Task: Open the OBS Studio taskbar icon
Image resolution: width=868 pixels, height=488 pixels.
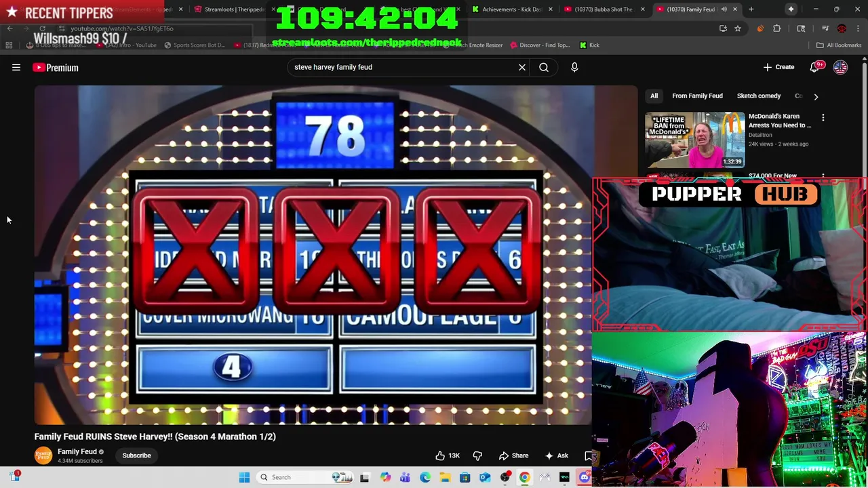Action: pyautogui.click(x=505, y=477)
